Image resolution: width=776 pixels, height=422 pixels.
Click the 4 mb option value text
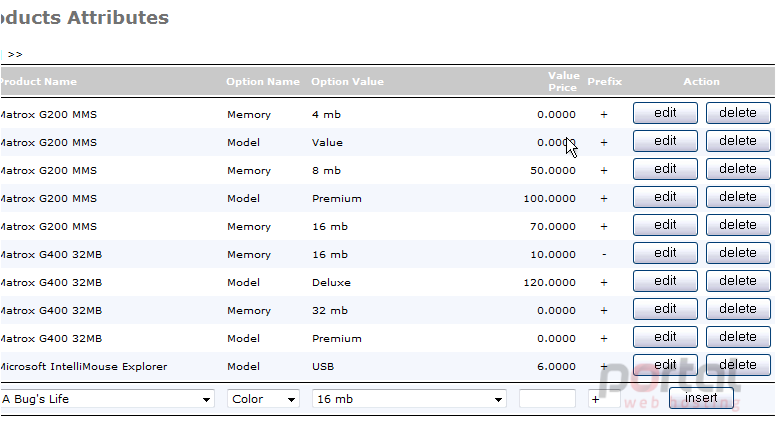pos(326,115)
